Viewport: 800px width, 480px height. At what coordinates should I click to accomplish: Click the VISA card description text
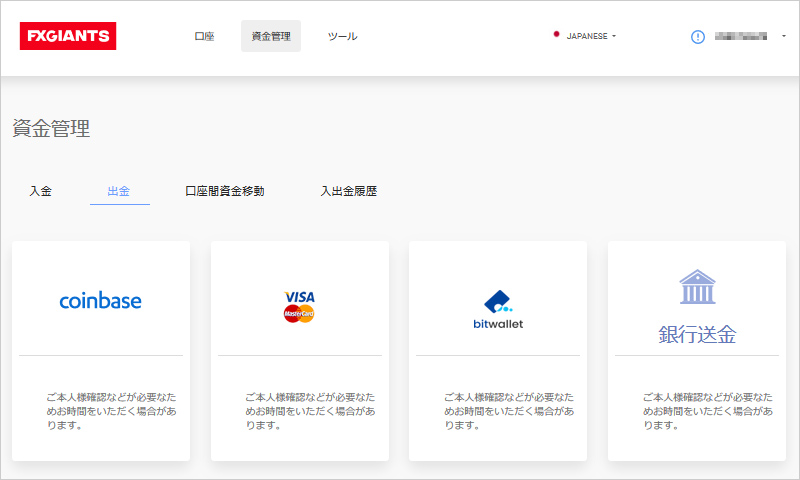(310, 411)
